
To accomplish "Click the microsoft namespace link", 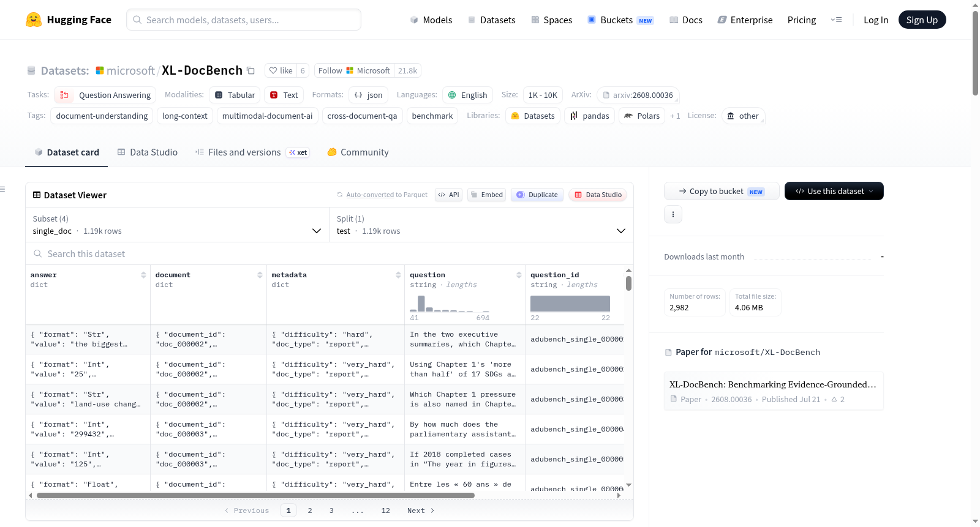I will click(130, 70).
